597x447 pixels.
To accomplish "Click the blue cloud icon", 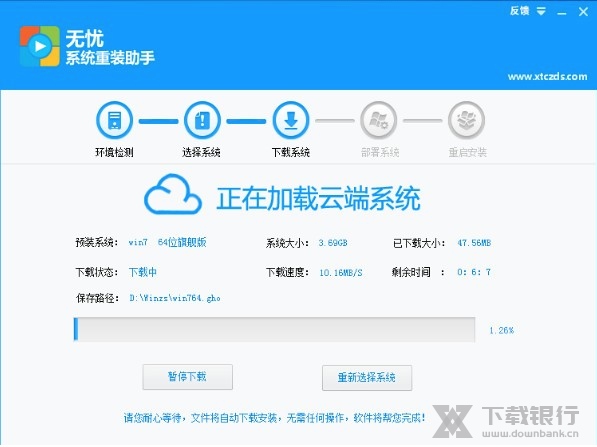I will click(173, 194).
